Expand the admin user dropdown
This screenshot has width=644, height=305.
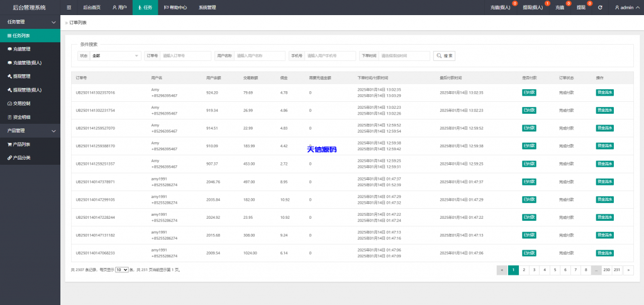(626, 8)
